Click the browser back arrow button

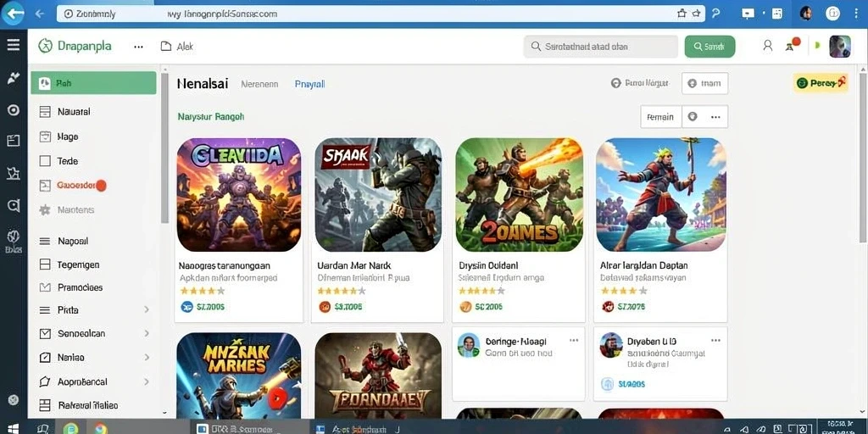(14, 14)
